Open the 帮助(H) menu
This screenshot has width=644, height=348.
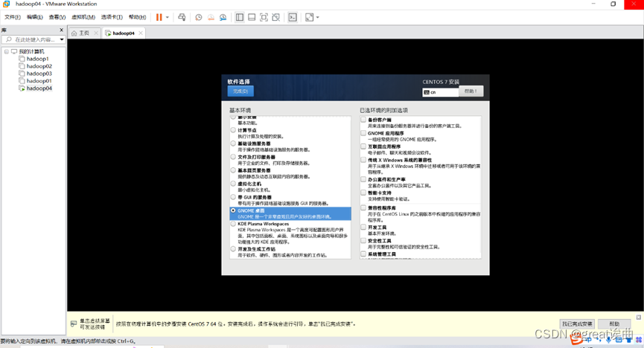pyautogui.click(x=137, y=17)
